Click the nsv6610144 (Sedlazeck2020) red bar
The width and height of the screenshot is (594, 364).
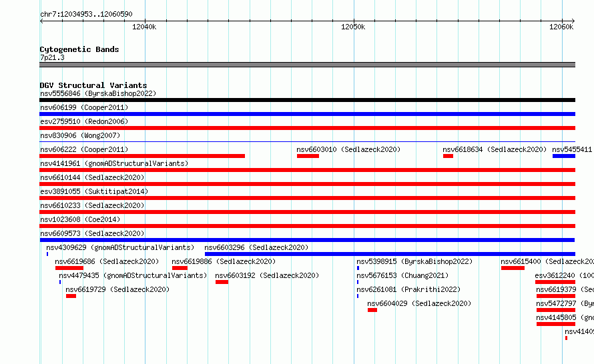coord(307,184)
